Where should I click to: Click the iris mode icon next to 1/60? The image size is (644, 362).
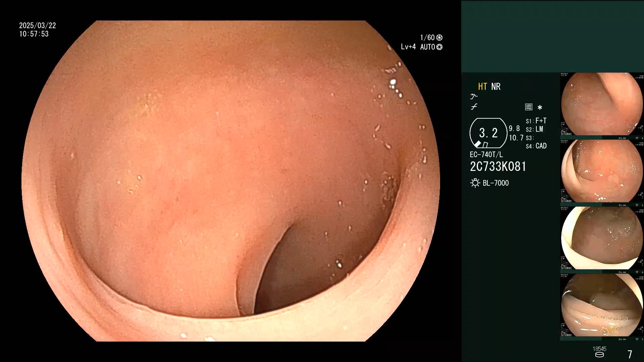point(439,38)
